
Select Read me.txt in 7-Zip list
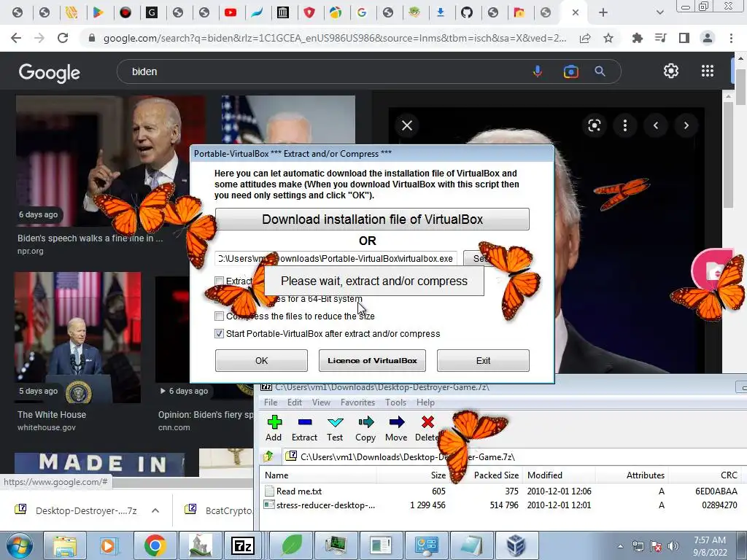click(x=298, y=491)
